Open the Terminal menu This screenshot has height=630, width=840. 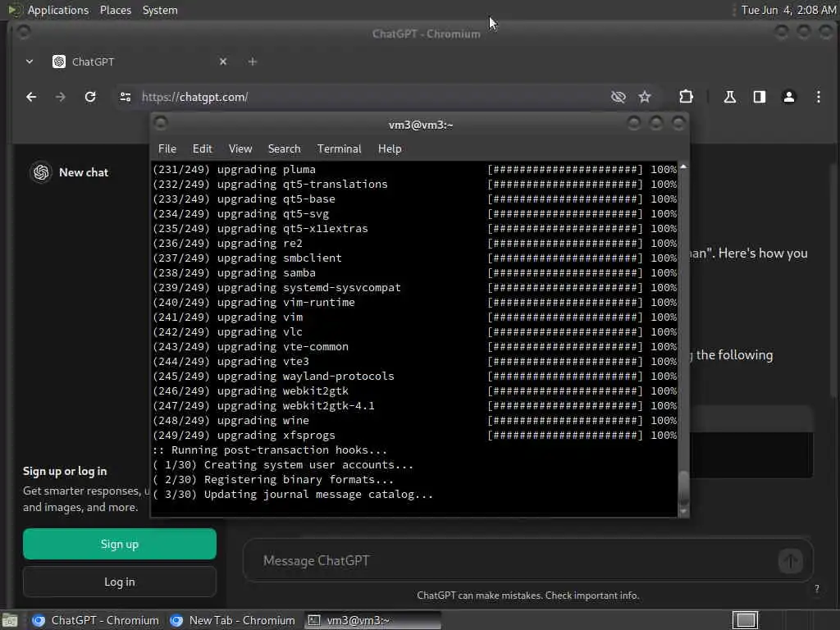339,149
